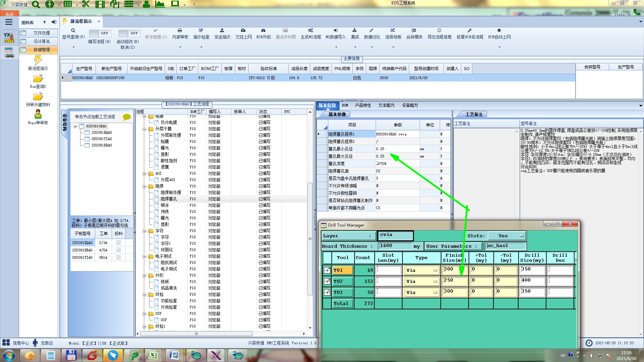Collapse the 电子测试 folder

pyautogui.click(x=144, y=256)
